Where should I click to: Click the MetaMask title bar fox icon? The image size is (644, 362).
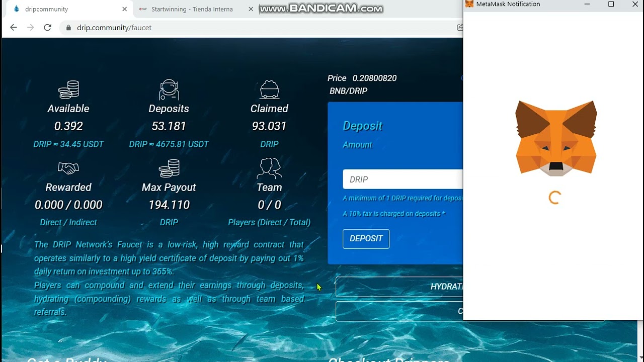click(469, 4)
